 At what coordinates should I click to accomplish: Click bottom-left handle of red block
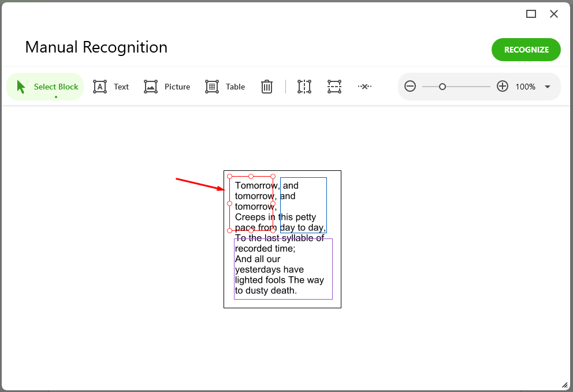229,230
